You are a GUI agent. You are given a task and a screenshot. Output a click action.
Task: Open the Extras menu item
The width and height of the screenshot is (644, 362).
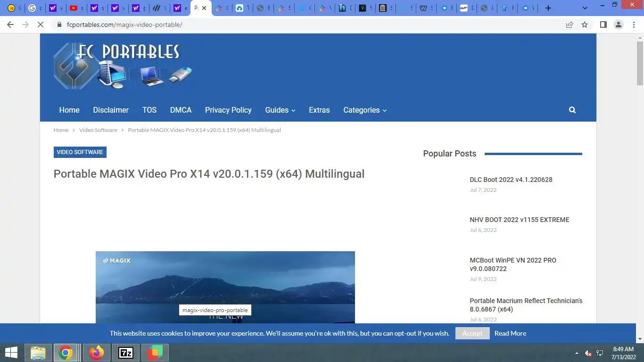(319, 110)
